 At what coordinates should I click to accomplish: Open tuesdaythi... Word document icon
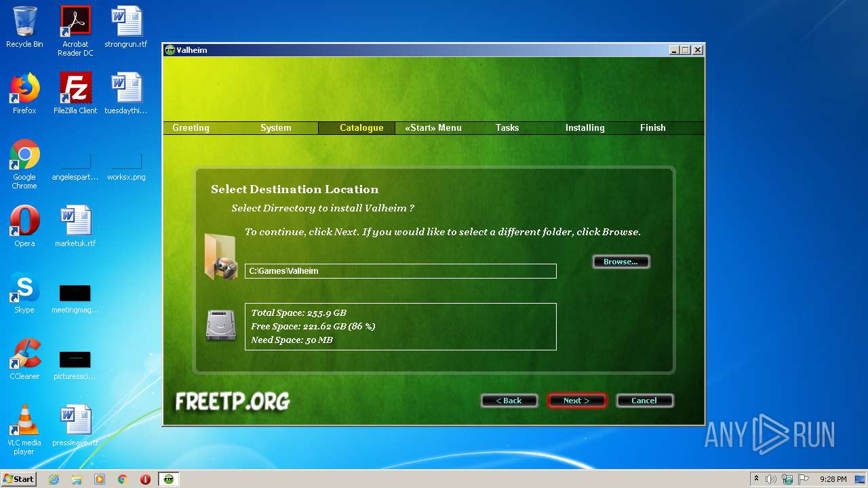[x=126, y=94]
